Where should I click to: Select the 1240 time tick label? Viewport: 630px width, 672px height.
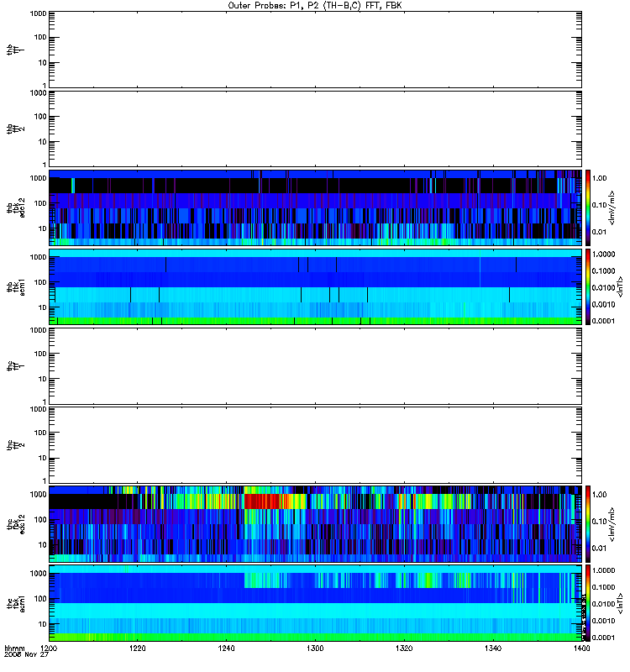(226, 648)
